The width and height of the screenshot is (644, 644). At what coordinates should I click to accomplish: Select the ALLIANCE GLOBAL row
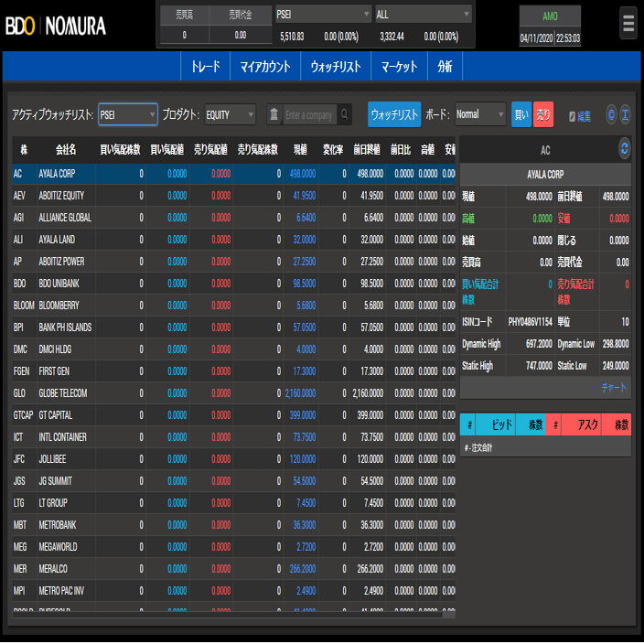233,218
